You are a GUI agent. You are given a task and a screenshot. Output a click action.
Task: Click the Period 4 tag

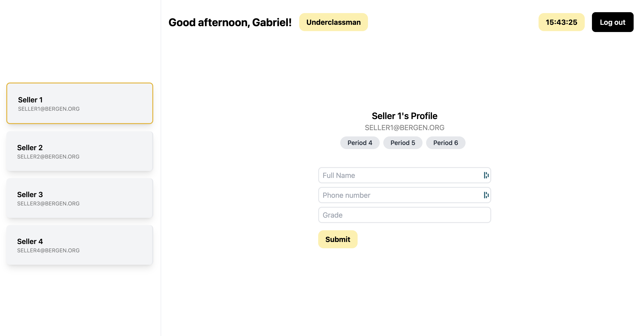[x=360, y=143]
